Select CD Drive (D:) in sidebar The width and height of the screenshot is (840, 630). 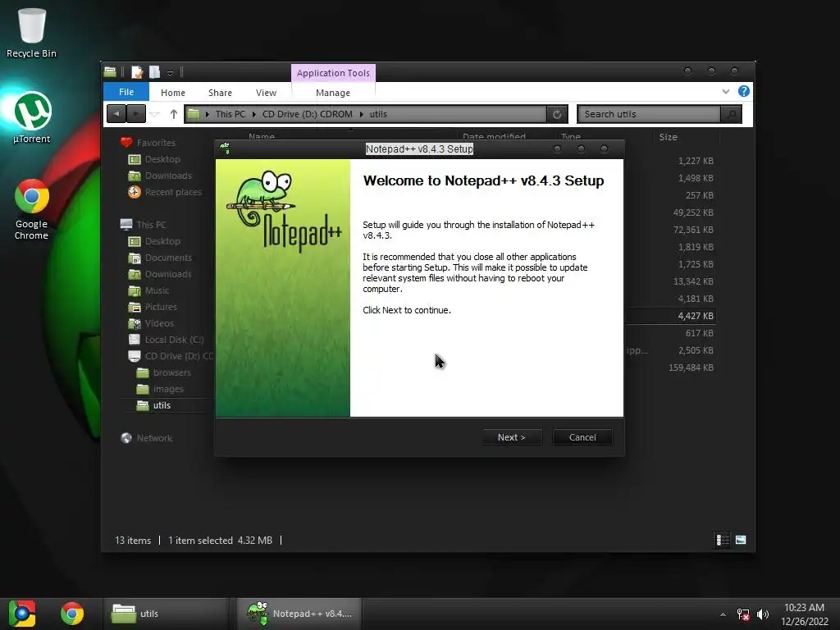pyautogui.click(x=178, y=356)
